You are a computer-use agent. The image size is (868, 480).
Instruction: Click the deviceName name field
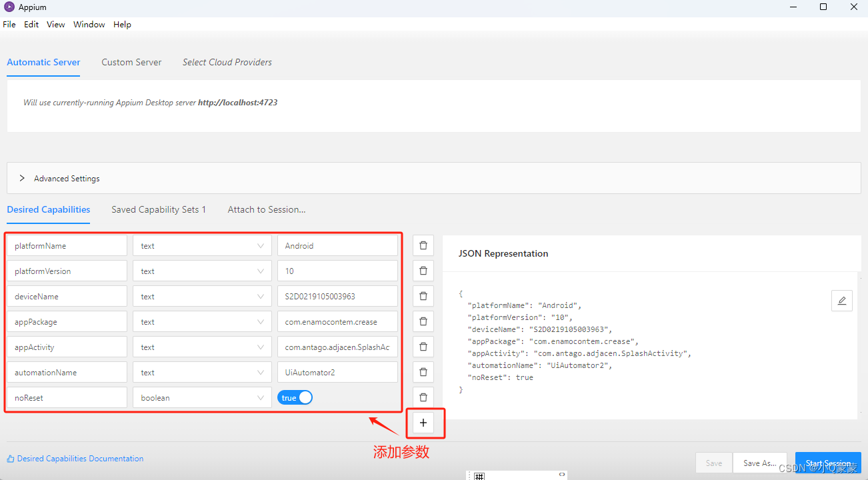[67, 296]
